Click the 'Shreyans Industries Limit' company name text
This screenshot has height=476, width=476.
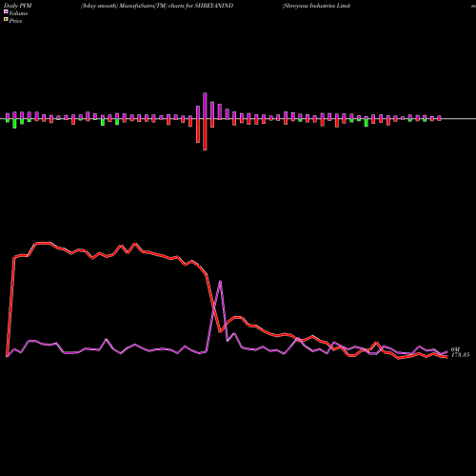point(316,6)
